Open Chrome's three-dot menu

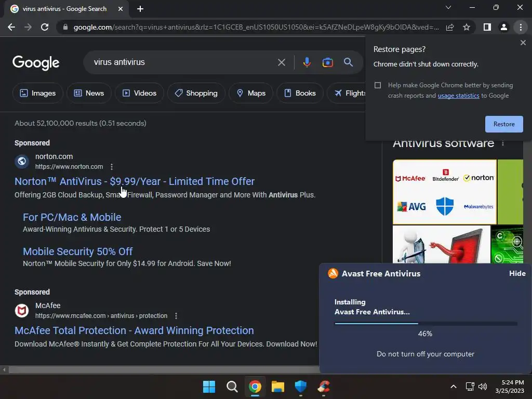pos(521,27)
